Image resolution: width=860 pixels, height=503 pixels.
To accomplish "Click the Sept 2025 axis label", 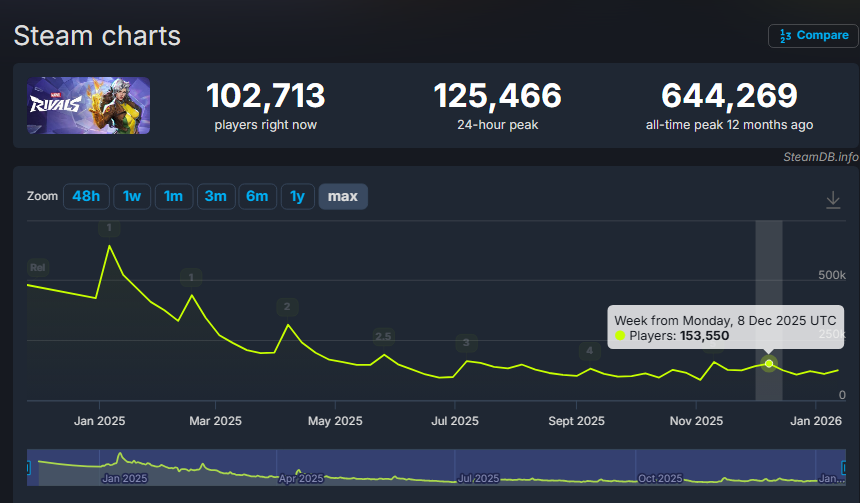I will click(576, 421).
